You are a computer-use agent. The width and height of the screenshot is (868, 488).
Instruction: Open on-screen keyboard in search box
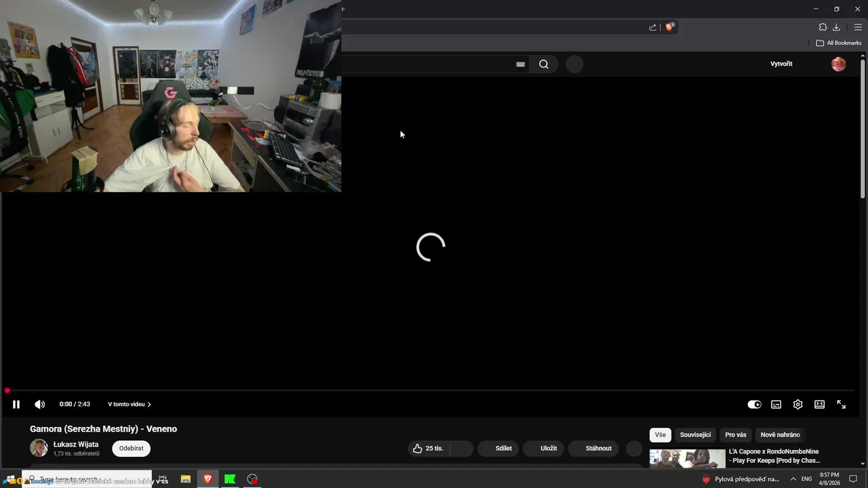point(521,64)
